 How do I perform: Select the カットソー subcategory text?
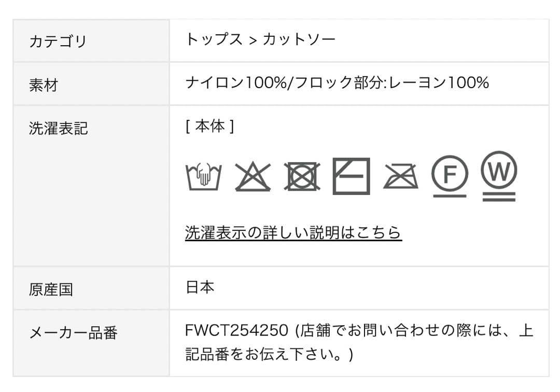[299, 39]
